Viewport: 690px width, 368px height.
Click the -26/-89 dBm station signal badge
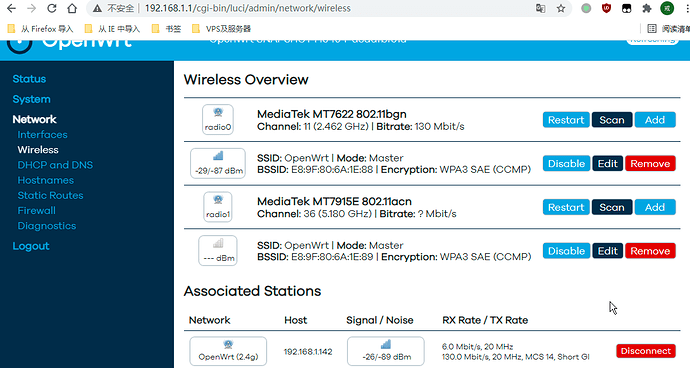pyautogui.click(x=385, y=351)
